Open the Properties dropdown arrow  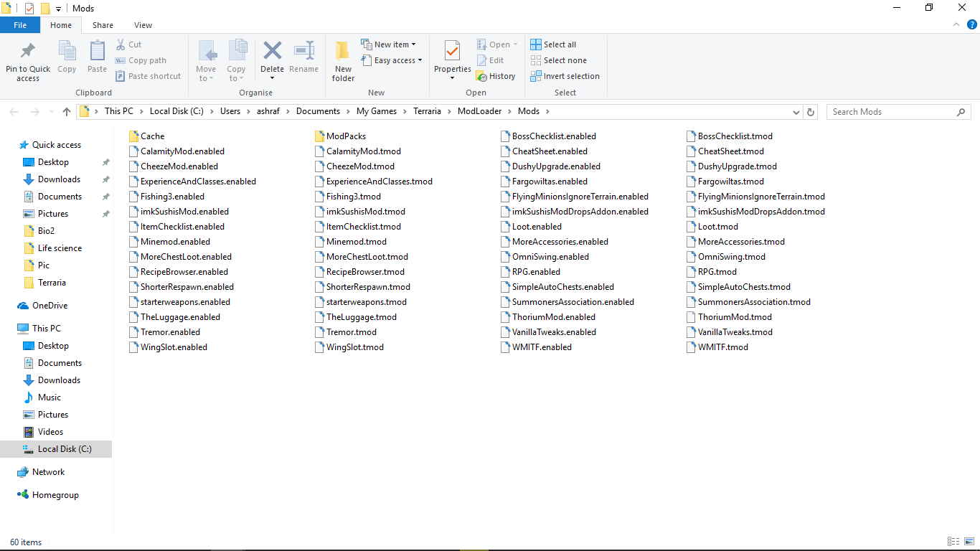coord(452,78)
